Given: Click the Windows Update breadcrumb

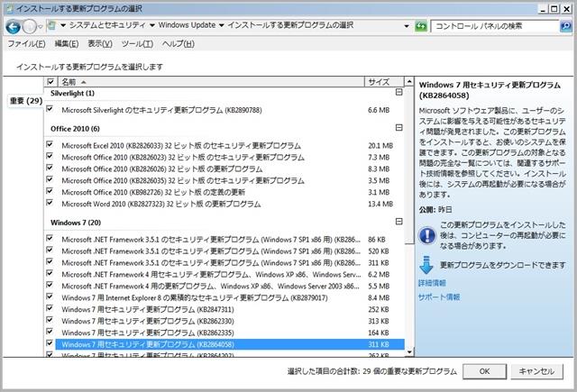Looking at the screenshot, I should [x=187, y=25].
